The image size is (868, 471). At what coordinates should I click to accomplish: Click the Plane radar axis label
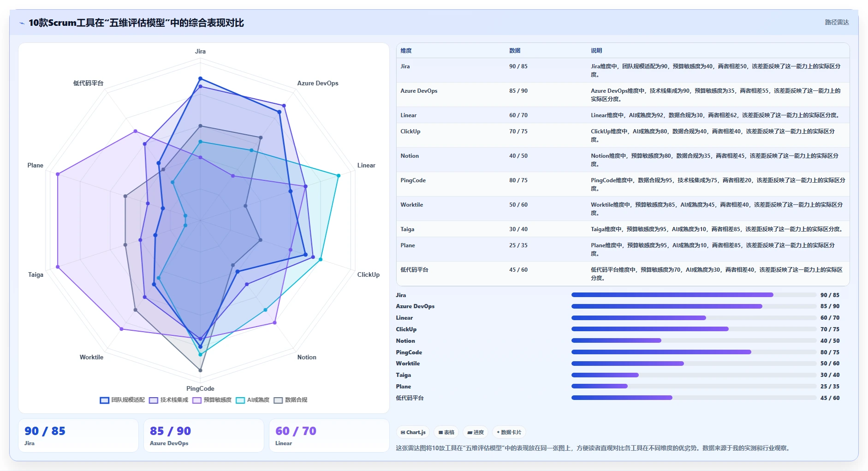coord(35,165)
